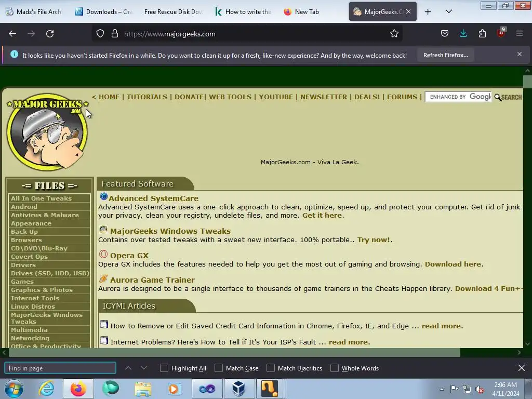Image resolution: width=532 pixels, height=399 pixels.
Task: Dismiss the Refresh Firefox notification bar
Action: tap(519, 54)
